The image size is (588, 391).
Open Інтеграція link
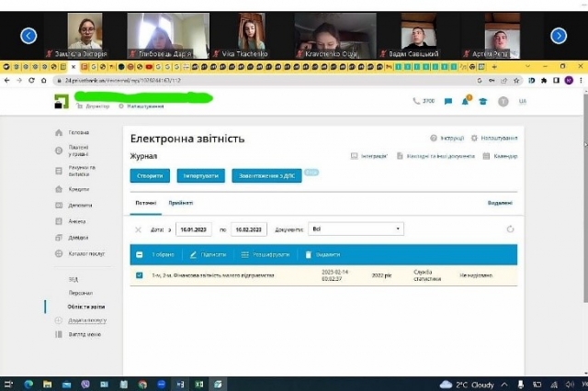point(369,156)
